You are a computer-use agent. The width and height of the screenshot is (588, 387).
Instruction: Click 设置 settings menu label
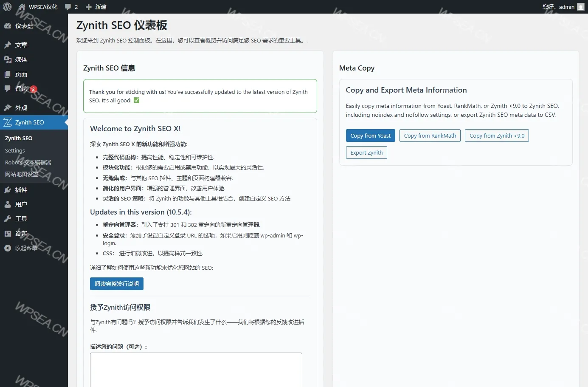[x=21, y=234]
